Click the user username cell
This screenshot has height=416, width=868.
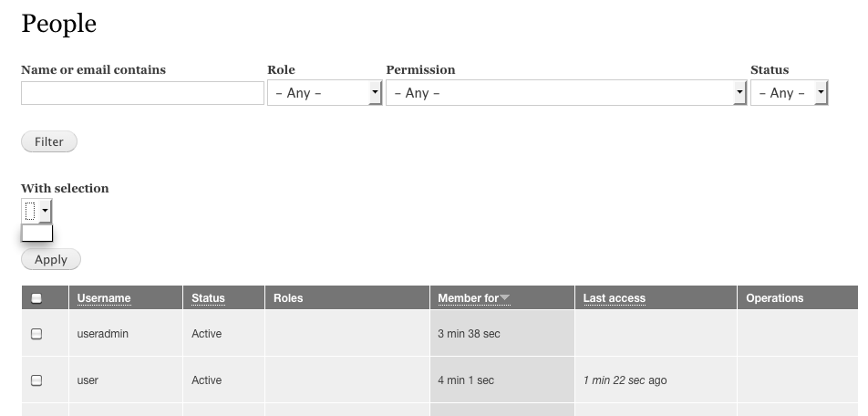pos(88,380)
